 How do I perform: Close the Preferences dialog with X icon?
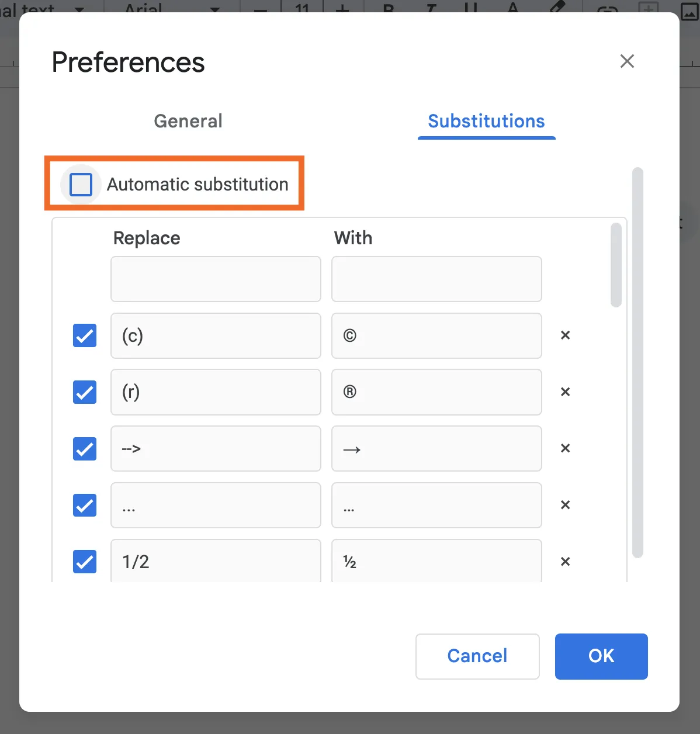click(x=627, y=61)
